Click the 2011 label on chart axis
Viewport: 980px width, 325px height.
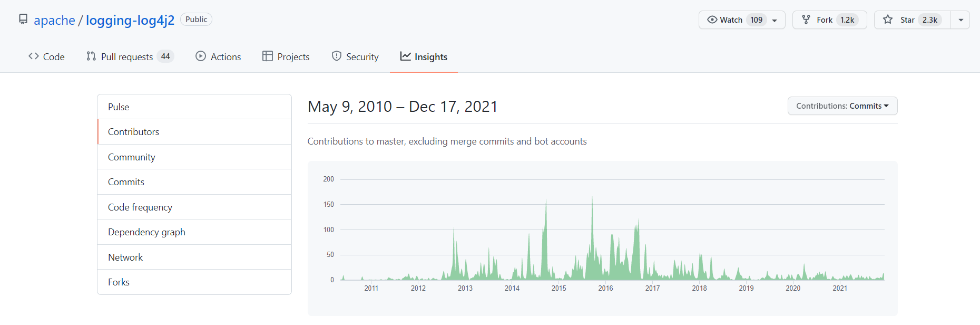[371, 288]
